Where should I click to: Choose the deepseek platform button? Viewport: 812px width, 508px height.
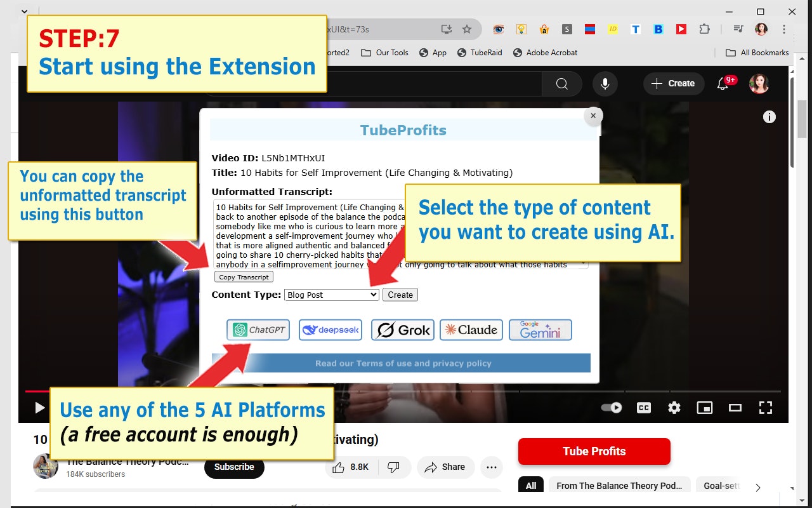tap(331, 330)
